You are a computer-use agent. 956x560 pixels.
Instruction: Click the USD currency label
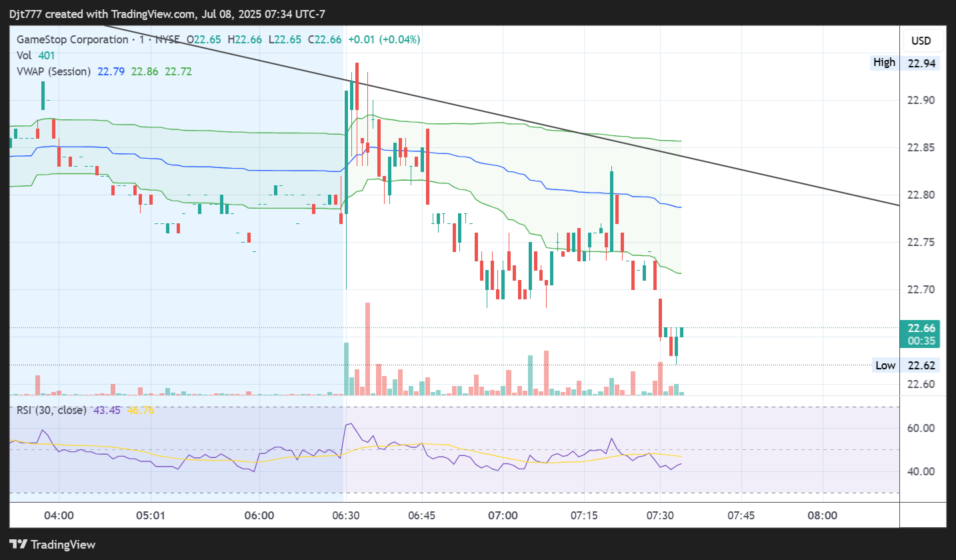point(921,41)
